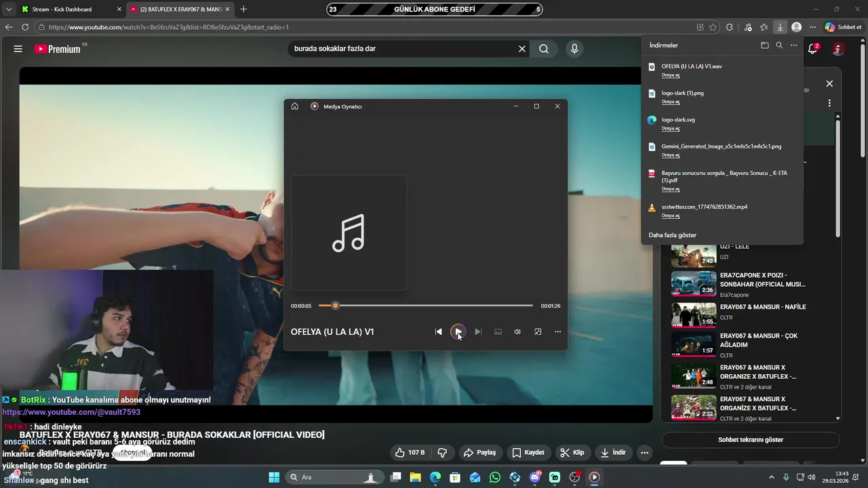Open file link under logo-dark (1).png
This screenshot has width=868, height=488.
click(671, 102)
